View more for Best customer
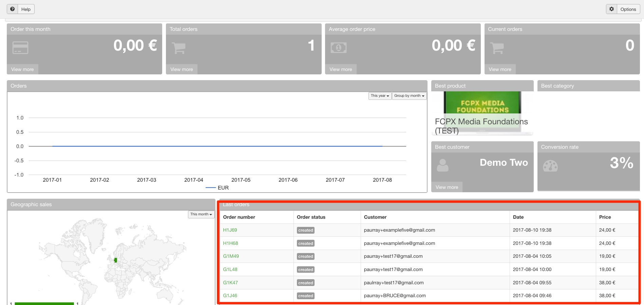Screen dimensions: 644x305 click(x=447, y=187)
